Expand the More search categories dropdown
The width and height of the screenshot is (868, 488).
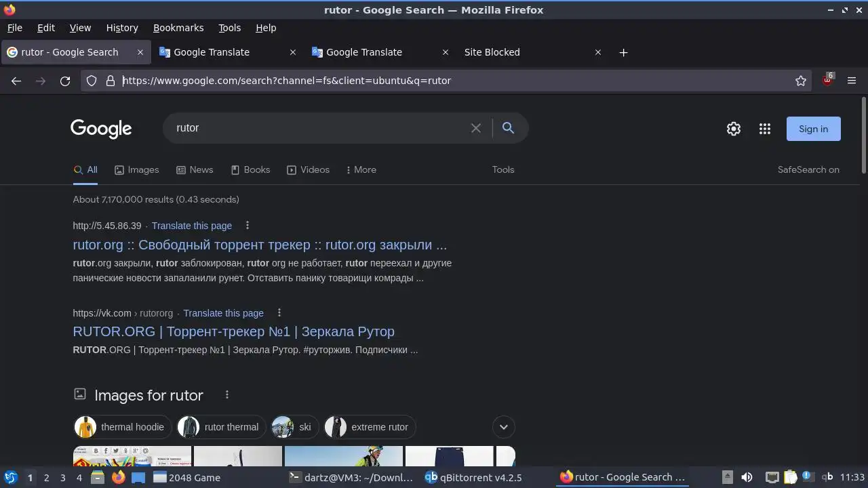coord(361,170)
